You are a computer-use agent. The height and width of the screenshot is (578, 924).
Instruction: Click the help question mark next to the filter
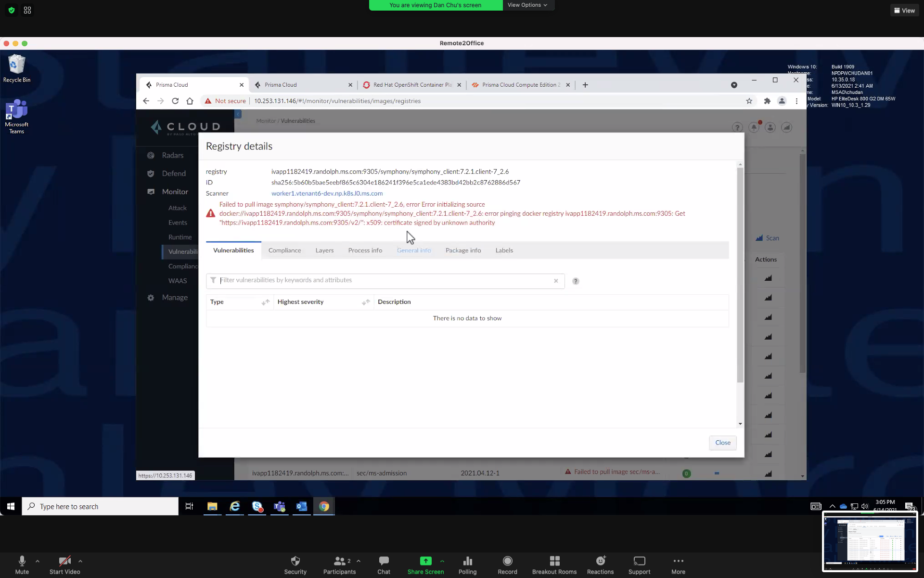tap(576, 281)
